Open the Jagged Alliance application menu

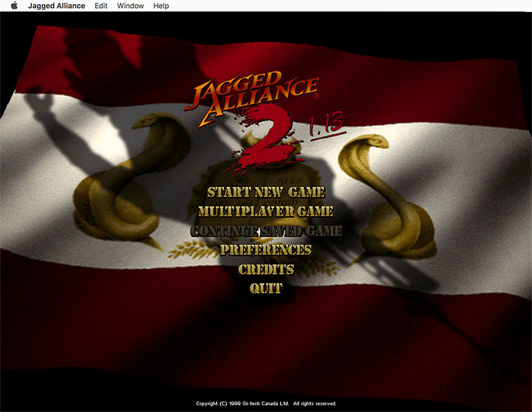click(57, 6)
